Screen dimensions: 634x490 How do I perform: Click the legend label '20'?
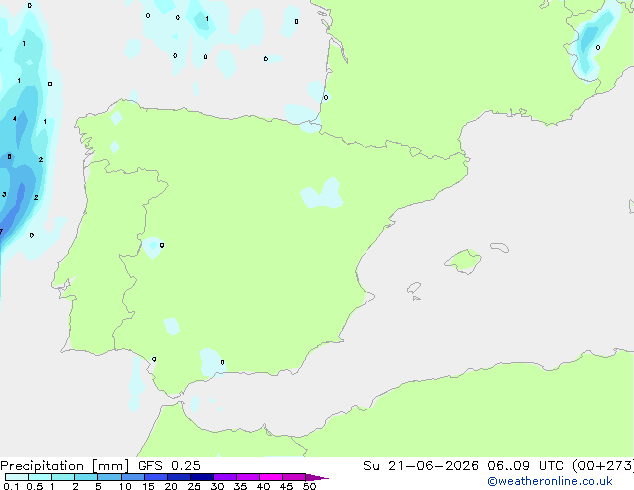[171, 486]
